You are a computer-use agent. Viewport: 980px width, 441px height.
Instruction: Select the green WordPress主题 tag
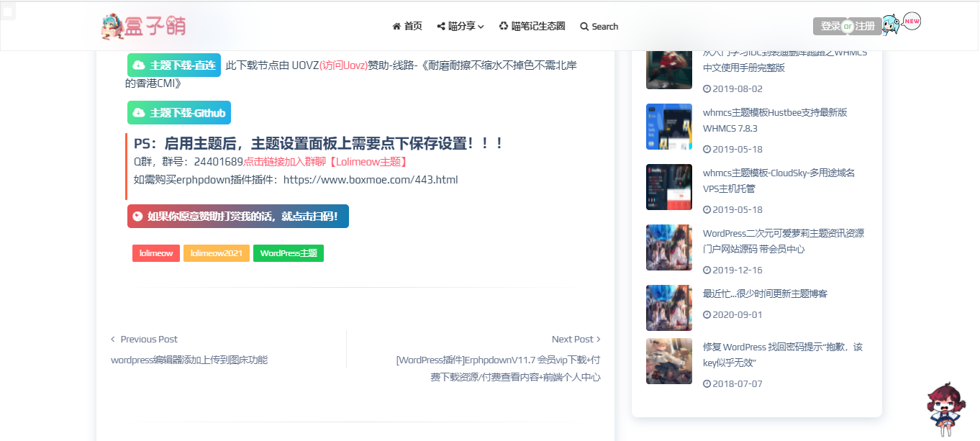tap(288, 253)
